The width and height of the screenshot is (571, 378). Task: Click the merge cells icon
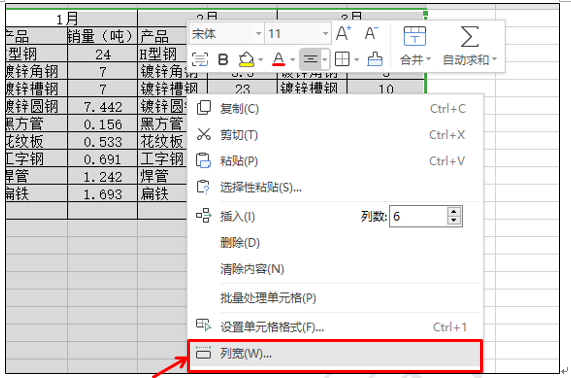415,36
